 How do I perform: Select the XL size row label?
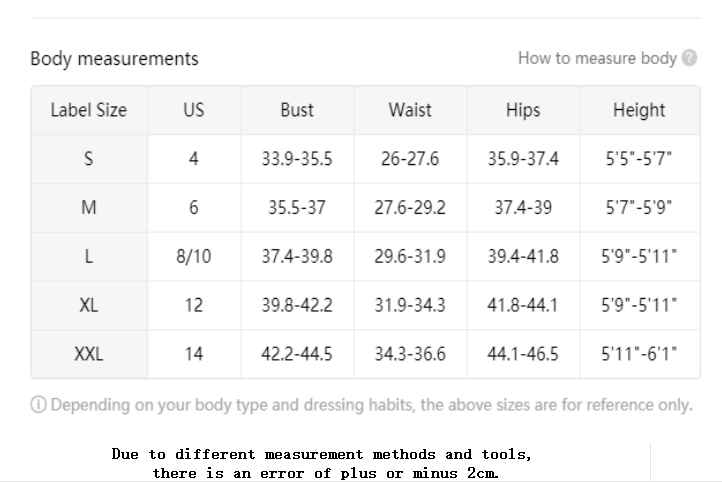[x=88, y=305]
